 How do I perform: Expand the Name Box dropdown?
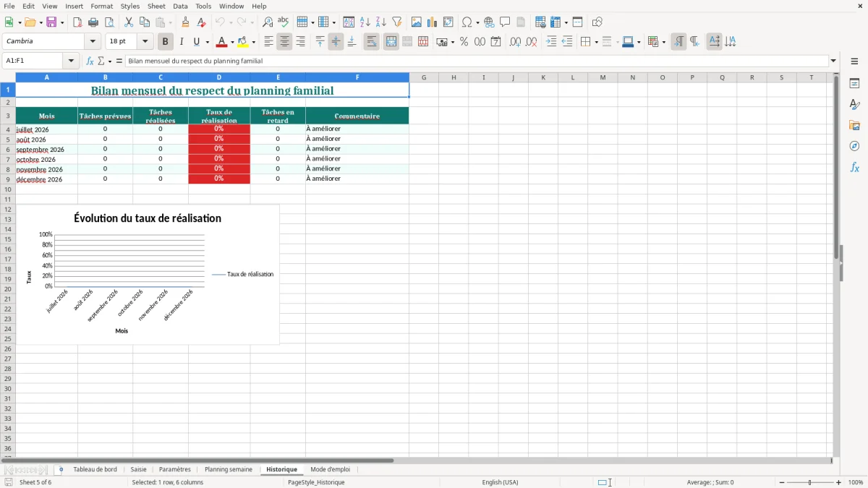71,61
